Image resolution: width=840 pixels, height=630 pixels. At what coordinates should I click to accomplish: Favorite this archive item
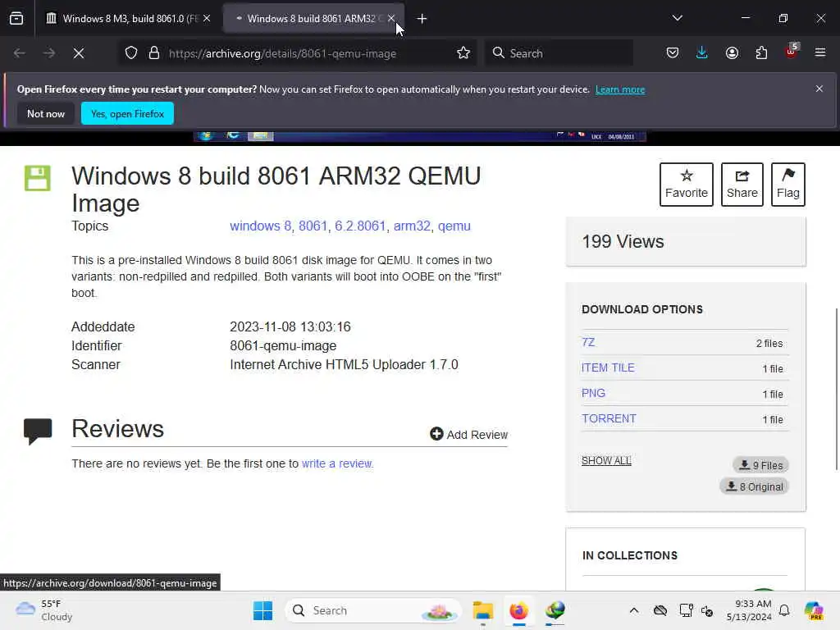[687, 185]
